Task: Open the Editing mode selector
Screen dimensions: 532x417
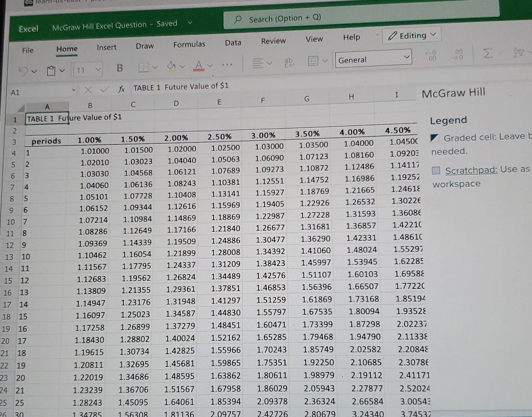Action: tap(411, 36)
